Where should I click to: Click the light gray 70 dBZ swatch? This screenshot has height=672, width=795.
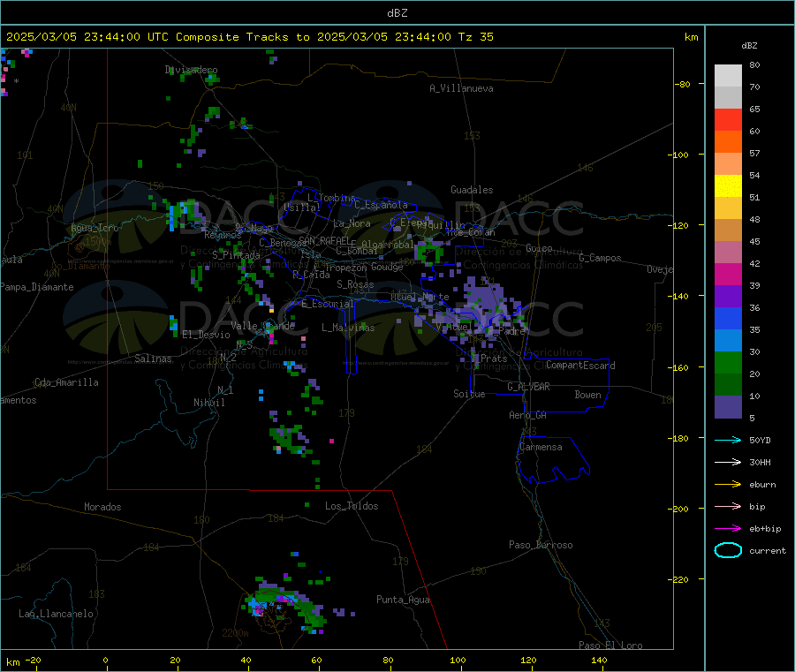coord(728,76)
